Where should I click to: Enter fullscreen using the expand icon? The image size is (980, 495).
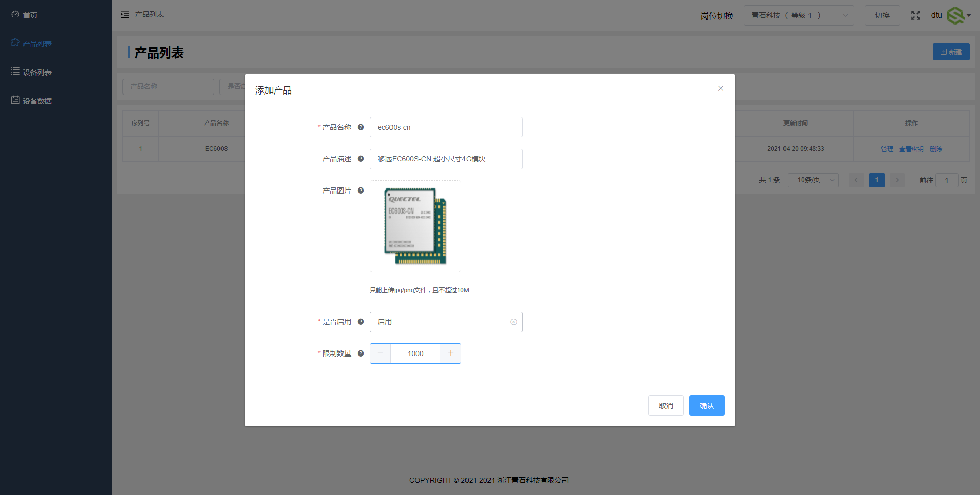[916, 15]
